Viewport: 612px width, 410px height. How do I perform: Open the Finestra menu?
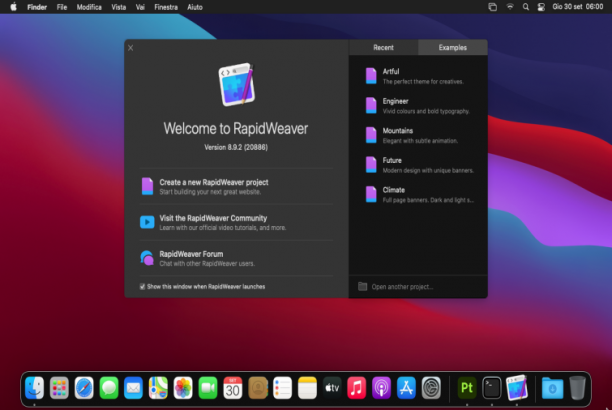pyautogui.click(x=166, y=7)
